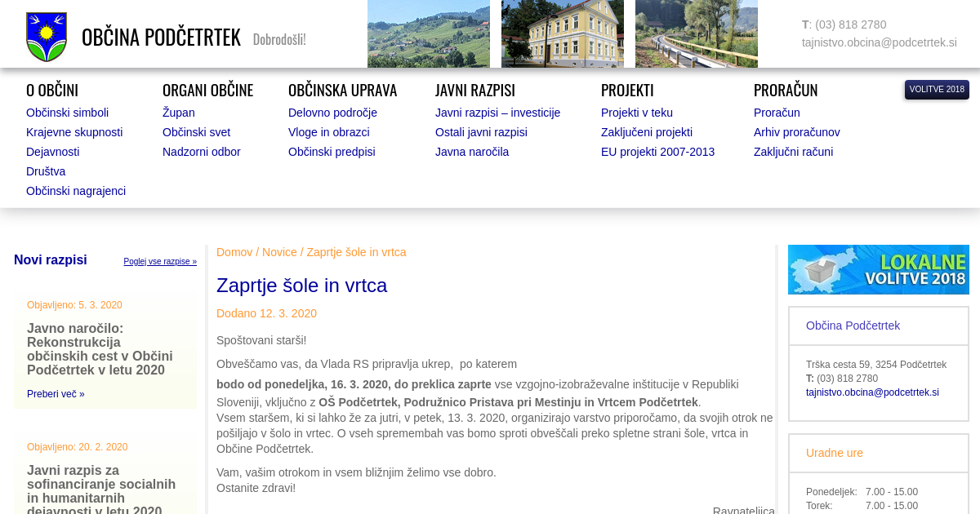Open Občinski nagrajenci link
This screenshot has height=514, width=980.
(76, 191)
